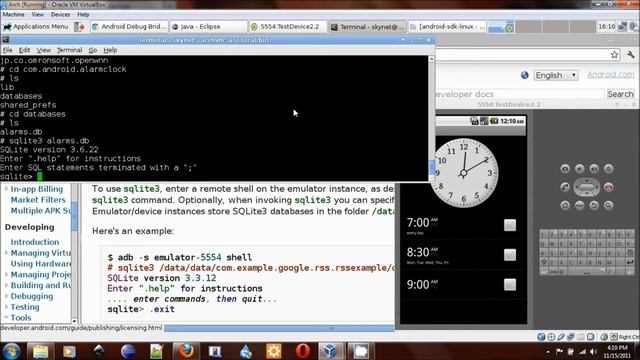This screenshot has width=640, height=360.
Task: Open the Terminal menu in terminal menubar
Action: [69, 50]
